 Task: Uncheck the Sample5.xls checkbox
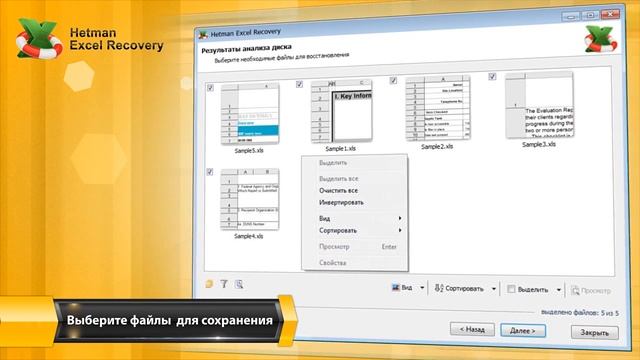[x=210, y=88]
